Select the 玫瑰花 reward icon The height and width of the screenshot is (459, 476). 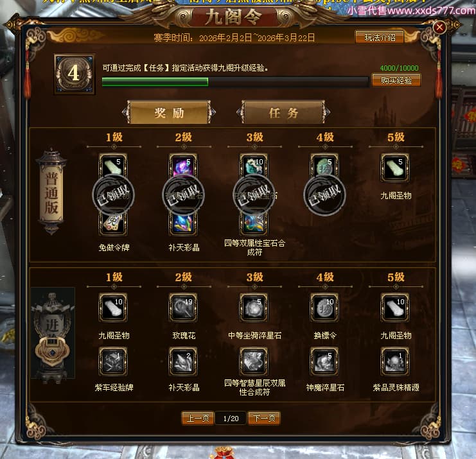(x=183, y=307)
